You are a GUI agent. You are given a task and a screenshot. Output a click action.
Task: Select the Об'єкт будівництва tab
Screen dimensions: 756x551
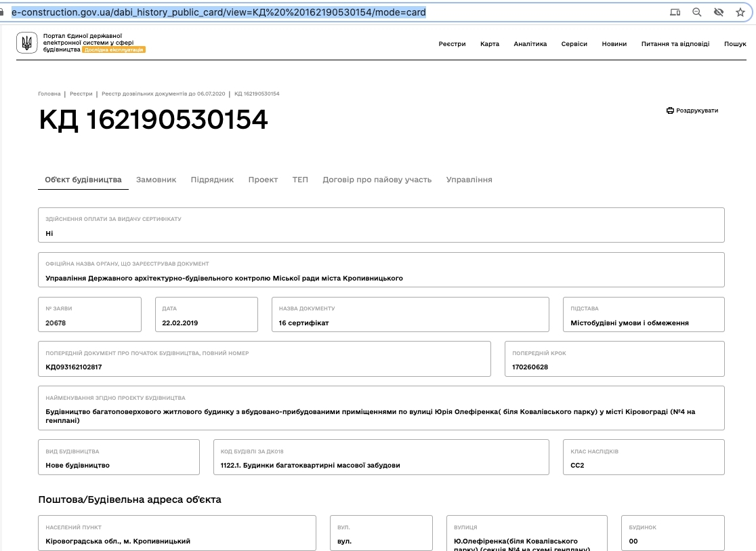point(83,180)
